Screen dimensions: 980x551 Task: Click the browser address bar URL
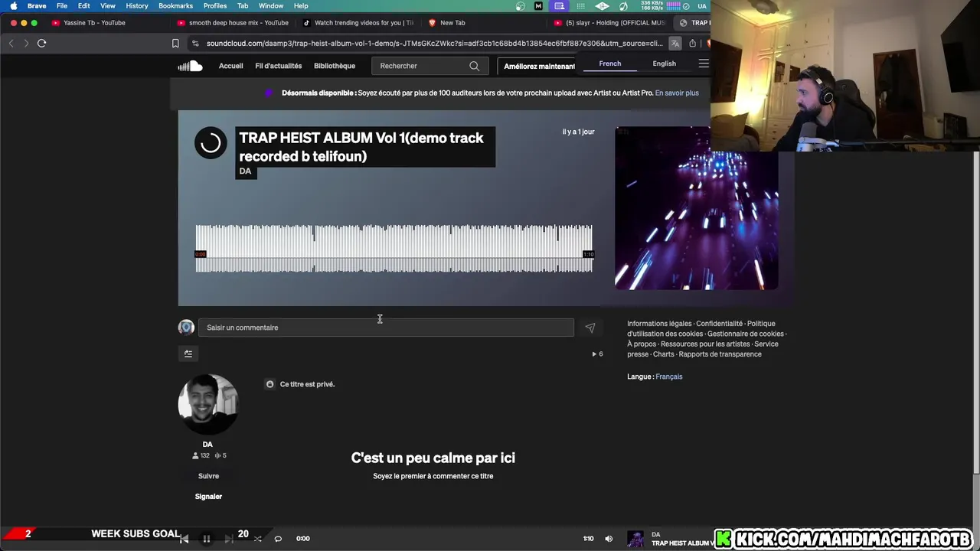click(x=434, y=44)
